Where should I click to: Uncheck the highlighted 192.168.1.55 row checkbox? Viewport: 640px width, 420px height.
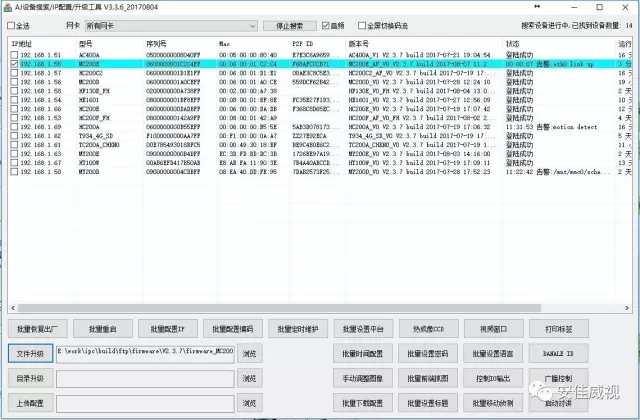point(14,64)
